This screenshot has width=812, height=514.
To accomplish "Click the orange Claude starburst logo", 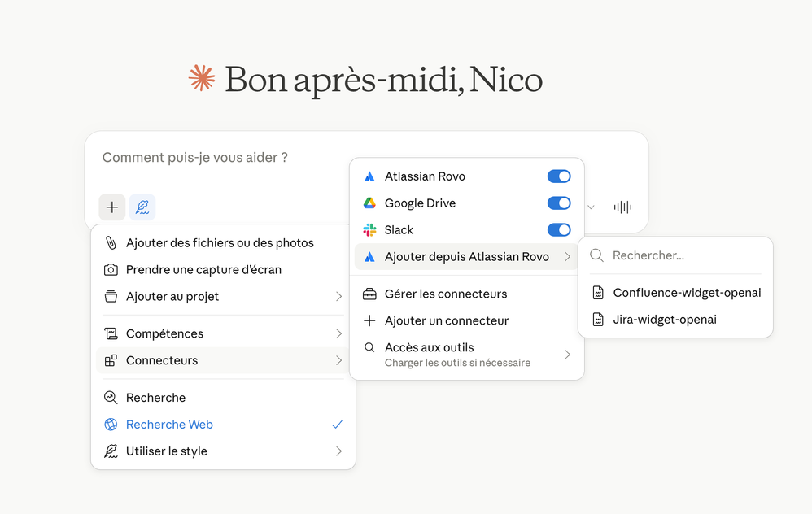I will [202, 78].
